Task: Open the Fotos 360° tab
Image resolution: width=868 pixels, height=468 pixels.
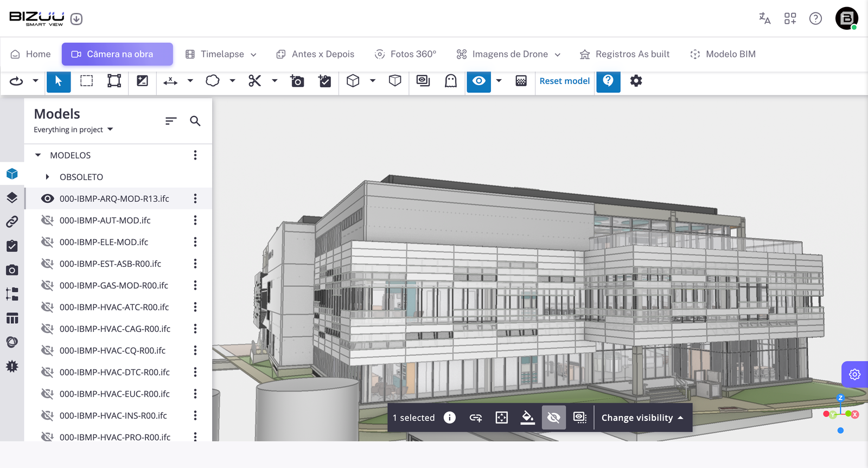Action: click(x=405, y=54)
